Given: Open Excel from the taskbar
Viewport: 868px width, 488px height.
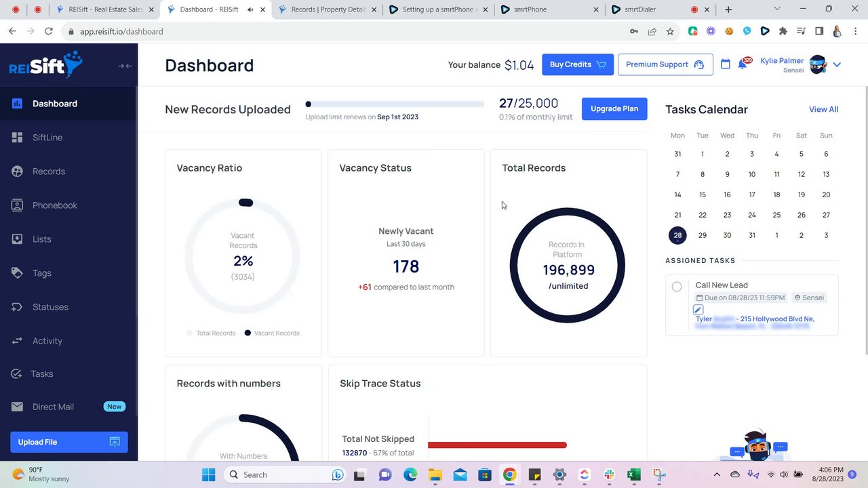Looking at the screenshot, I should [x=634, y=474].
